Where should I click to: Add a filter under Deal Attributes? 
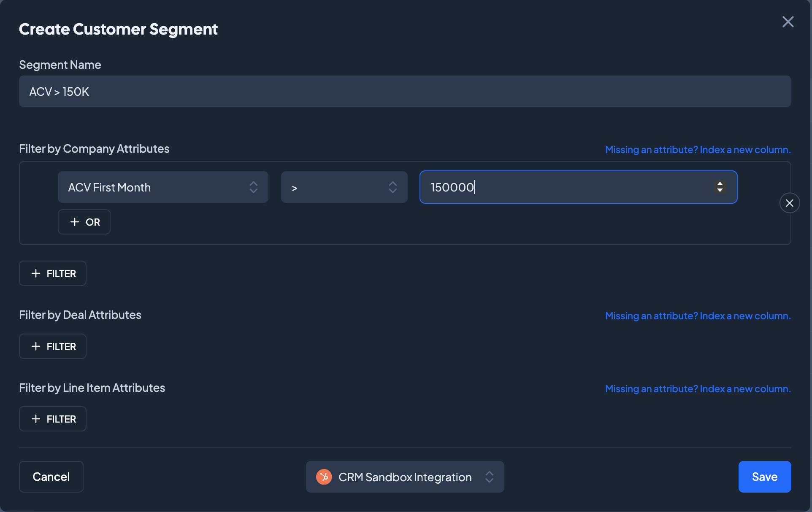(53, 346)
